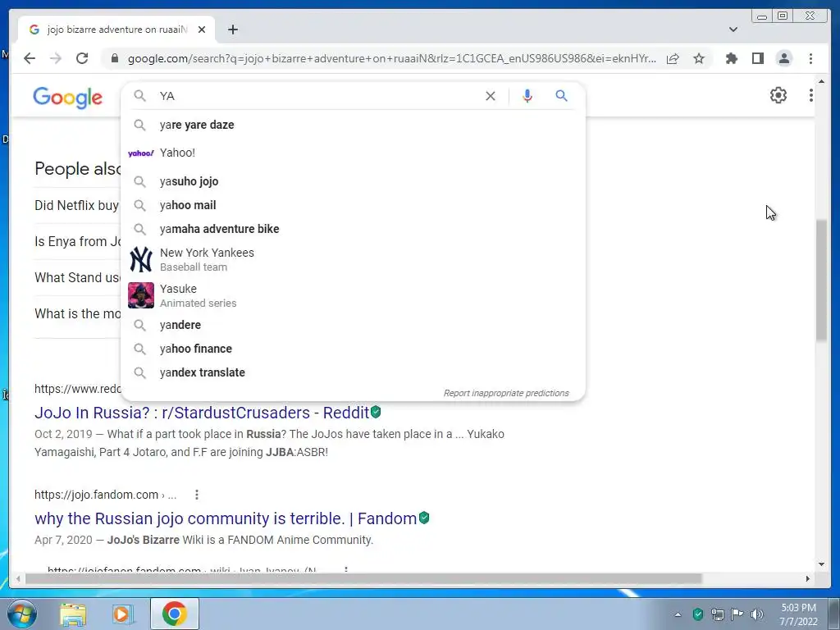Expand the Is Enya from question

[77, 242]
